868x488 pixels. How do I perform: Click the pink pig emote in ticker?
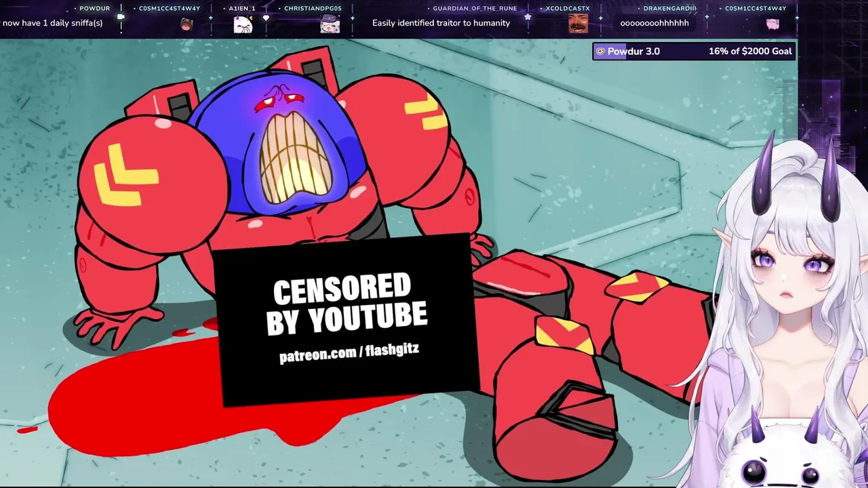(772, 24)
